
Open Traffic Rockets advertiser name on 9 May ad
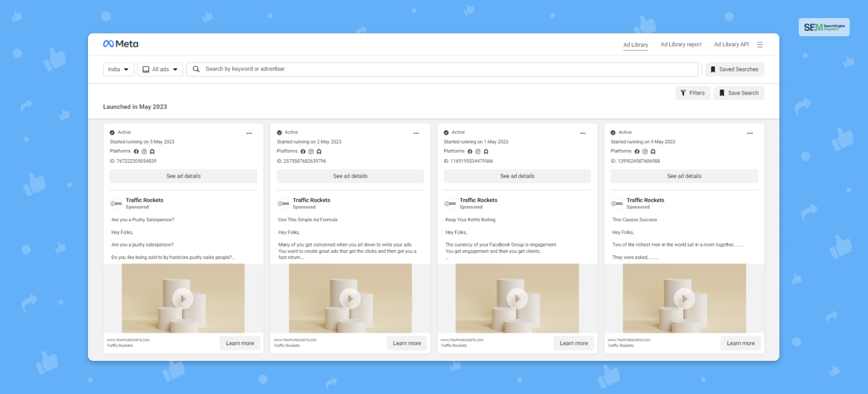click(x=646, y=200)
